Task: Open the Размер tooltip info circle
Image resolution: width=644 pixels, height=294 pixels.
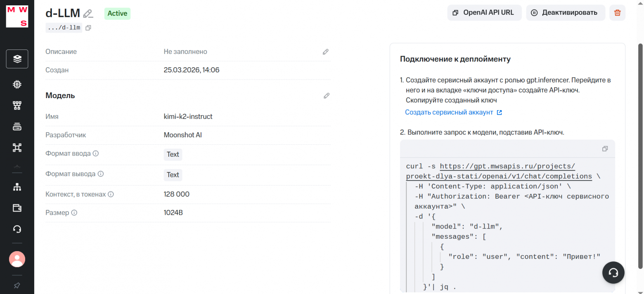Action: 74,213
